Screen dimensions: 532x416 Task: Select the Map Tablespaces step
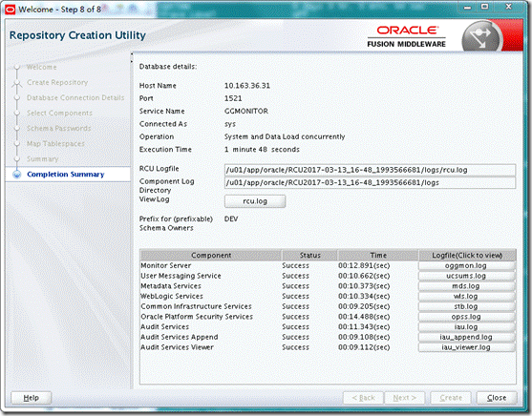point(55,144)
